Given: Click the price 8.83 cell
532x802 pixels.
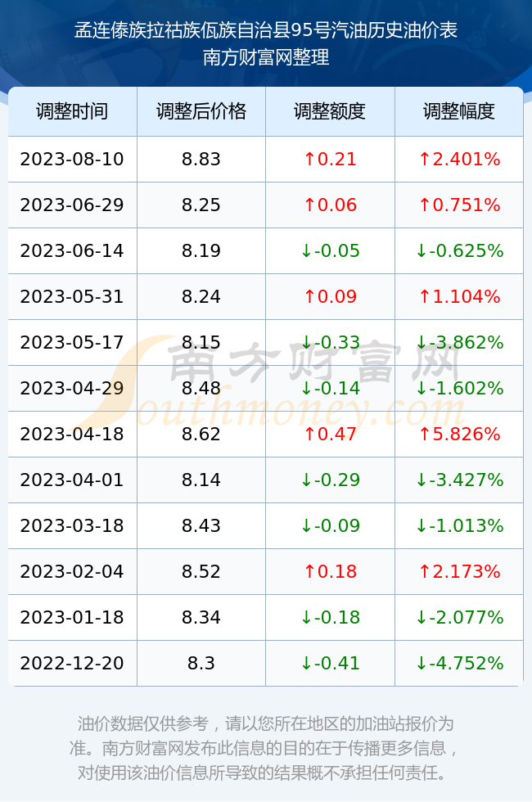Looking at the screenshot, I should point(201,159).
